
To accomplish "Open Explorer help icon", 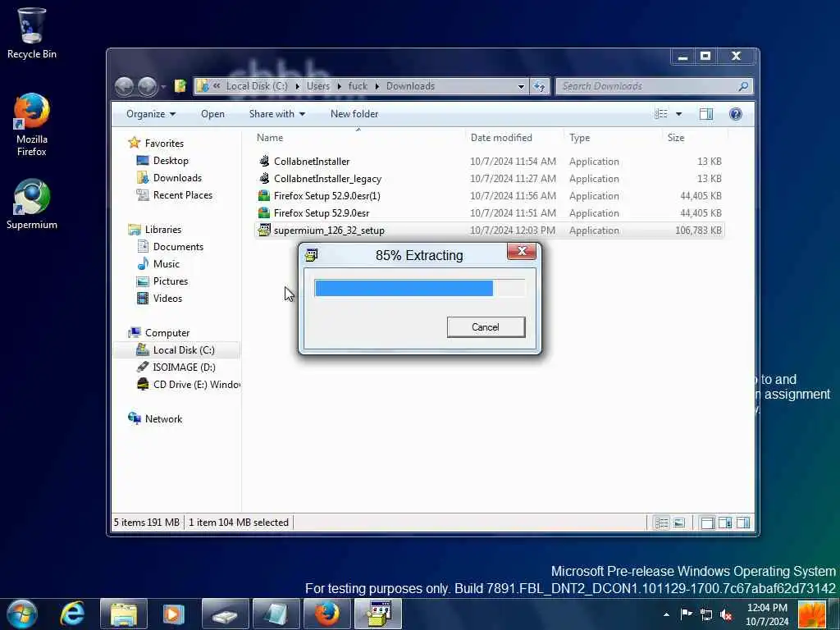I will coord(736,113).
